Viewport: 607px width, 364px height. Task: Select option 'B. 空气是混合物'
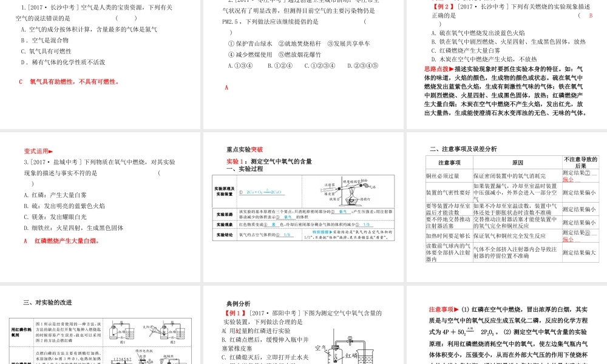coord(44,40)
